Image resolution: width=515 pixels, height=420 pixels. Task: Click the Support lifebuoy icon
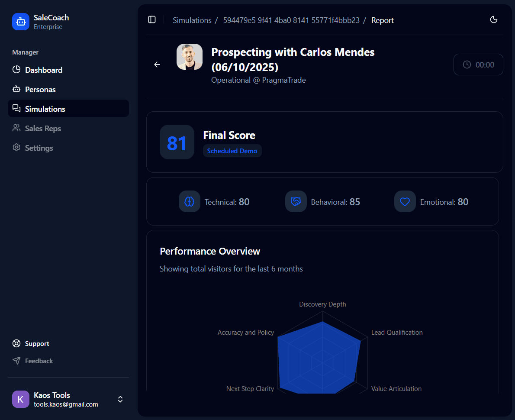pos(16,343)
